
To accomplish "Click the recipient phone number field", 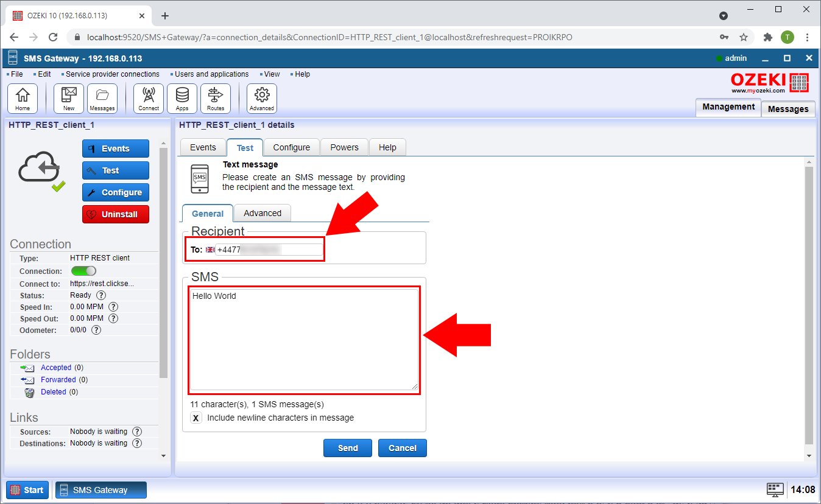I will click(269, 250).
